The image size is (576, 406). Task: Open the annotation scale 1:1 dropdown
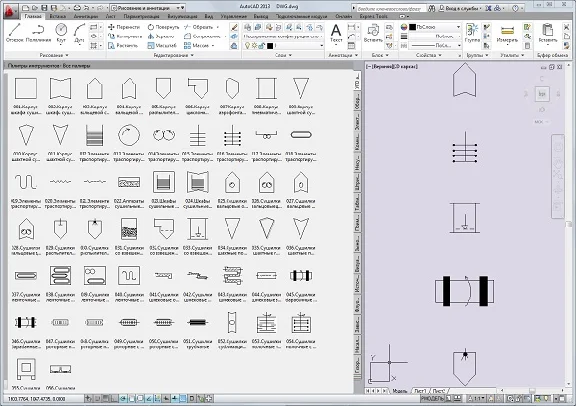tap(477, 398)
